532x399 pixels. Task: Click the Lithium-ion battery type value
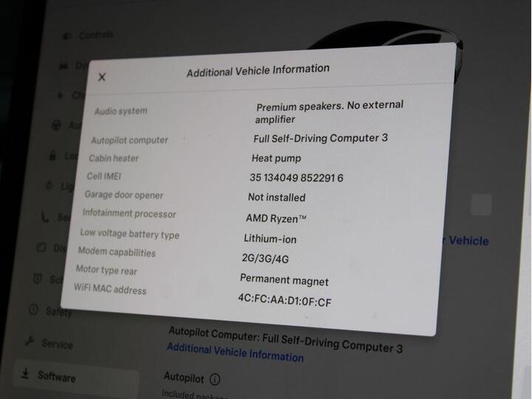[x=270, y=239]
